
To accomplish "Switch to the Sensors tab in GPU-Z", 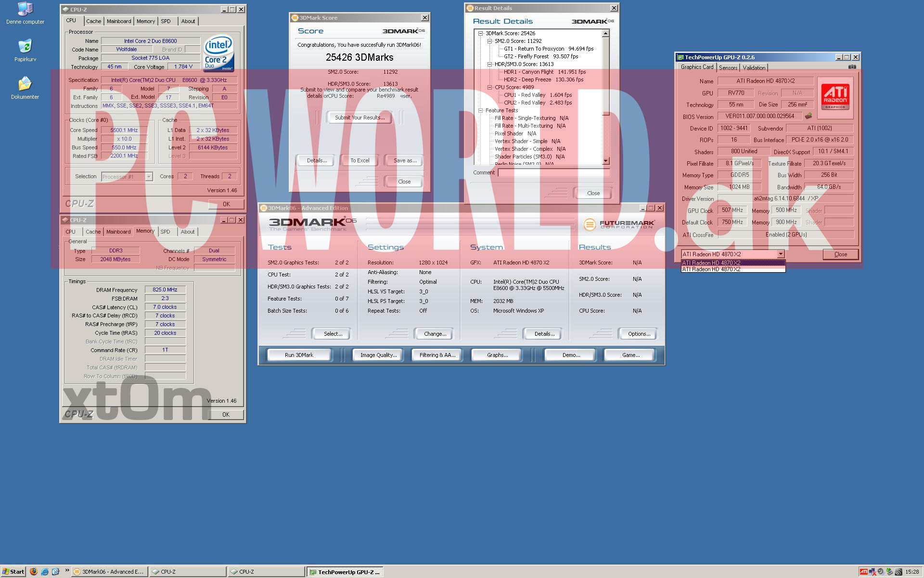I will point(728,67).
